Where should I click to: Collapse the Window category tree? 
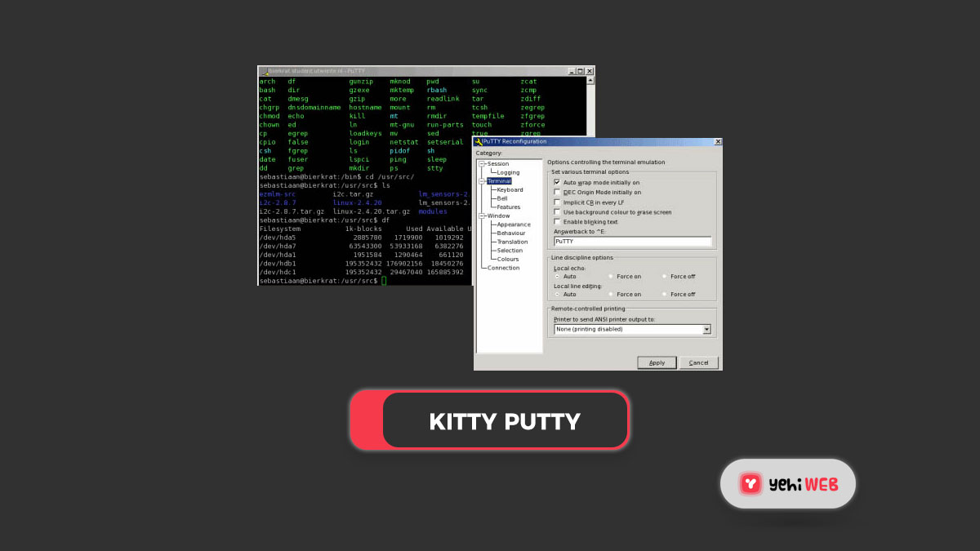tap(482, 216)
